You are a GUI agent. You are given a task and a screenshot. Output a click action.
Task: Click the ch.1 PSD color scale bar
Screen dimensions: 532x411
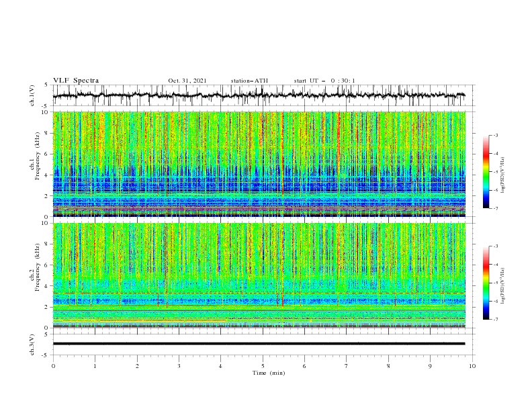click(x=486, y=172)
